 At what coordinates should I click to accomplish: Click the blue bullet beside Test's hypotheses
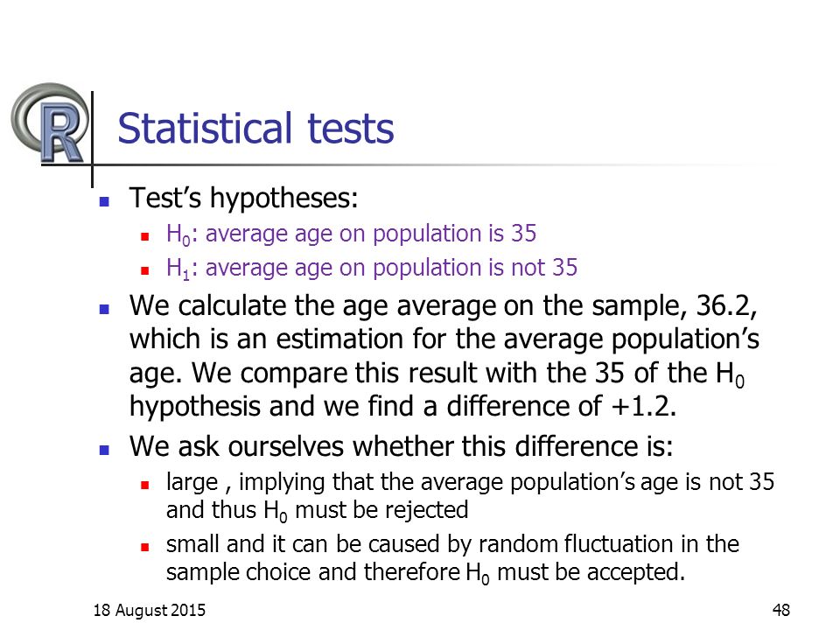[x=104, y=202]
